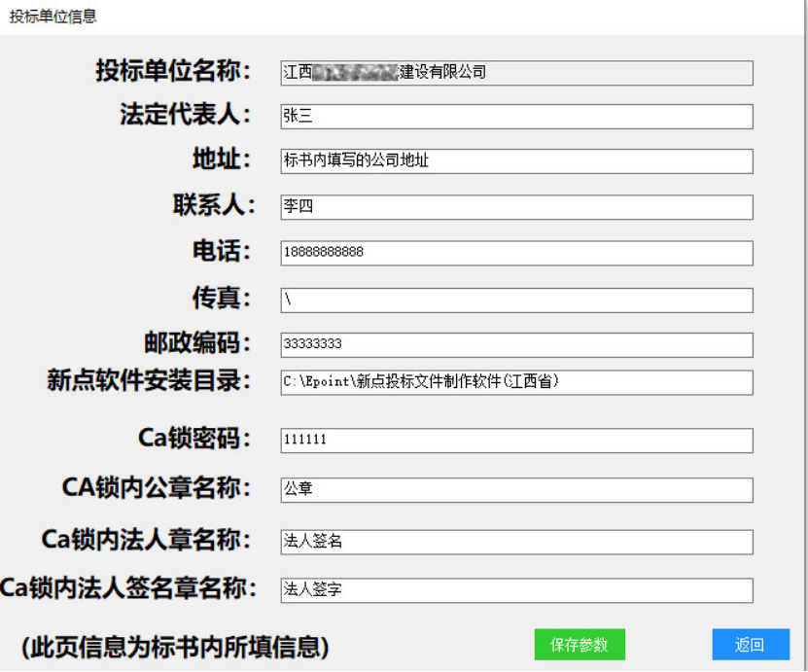Image resolution: width=808 pixels, height=672 pixels.
Task: Focus the 电话 phone number field
Action: 515,253
